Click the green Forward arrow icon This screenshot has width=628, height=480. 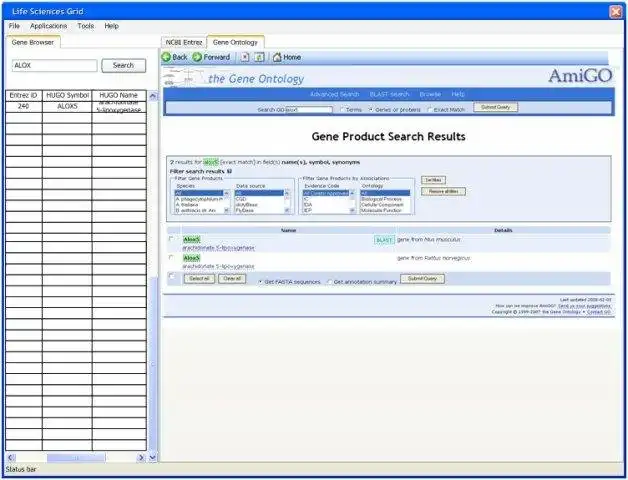click(x=197, y=57)
